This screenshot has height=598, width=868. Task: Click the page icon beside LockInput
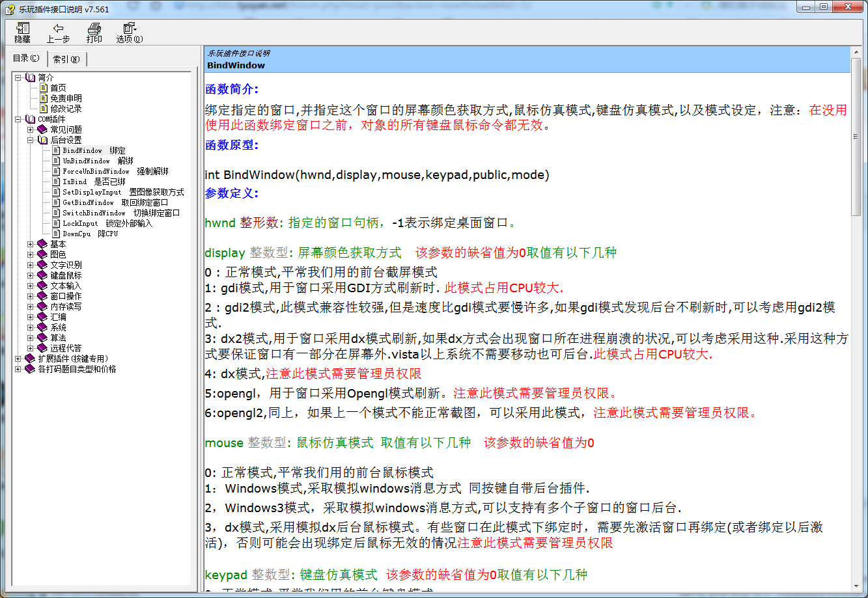click(x=56, y=223)
